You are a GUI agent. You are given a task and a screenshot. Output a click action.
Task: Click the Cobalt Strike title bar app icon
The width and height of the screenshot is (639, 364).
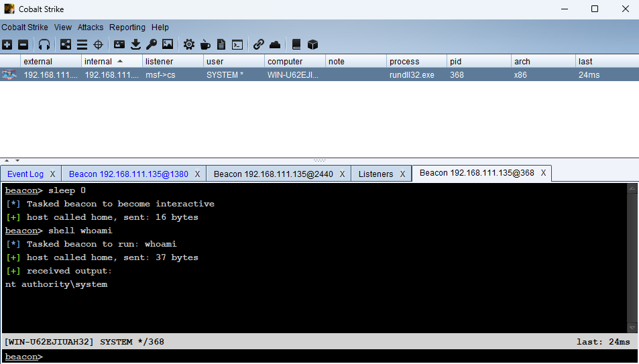coord(9,9)
